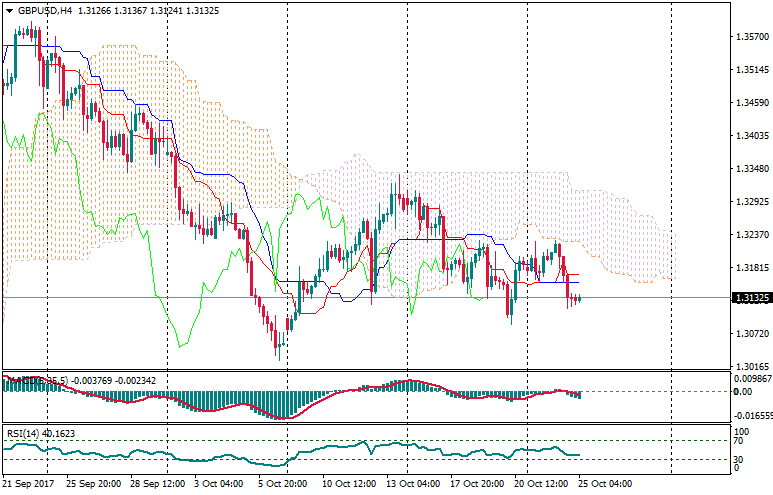The height and width of the screenshot is (495, 773).
Task: Select the 25 Oct 04:00 time label
Action: (x=602, y=484)
